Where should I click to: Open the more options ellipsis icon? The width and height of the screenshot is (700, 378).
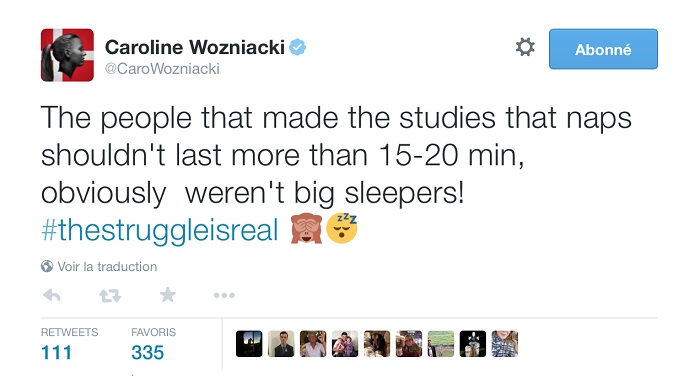point(224,295)
